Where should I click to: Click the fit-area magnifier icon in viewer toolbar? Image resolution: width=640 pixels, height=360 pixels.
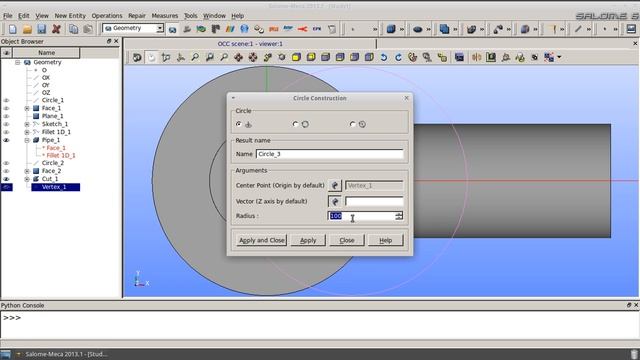pyautogui.click(x=209, y=58)
